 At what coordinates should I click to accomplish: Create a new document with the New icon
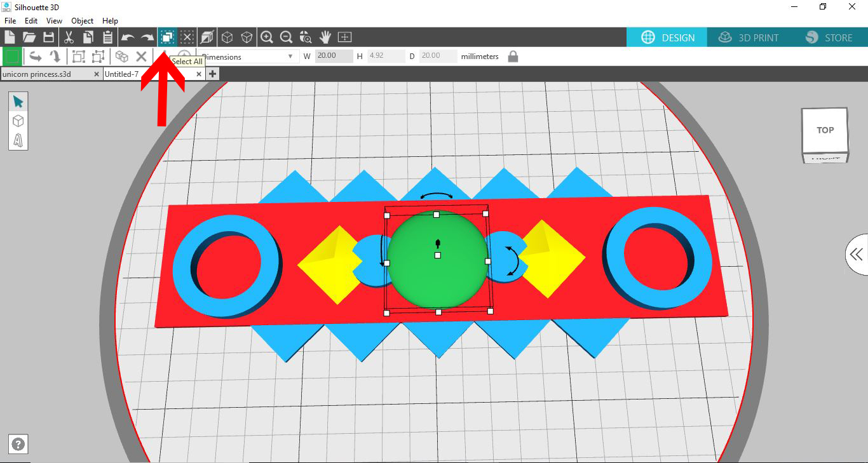[x=10, y=37]
